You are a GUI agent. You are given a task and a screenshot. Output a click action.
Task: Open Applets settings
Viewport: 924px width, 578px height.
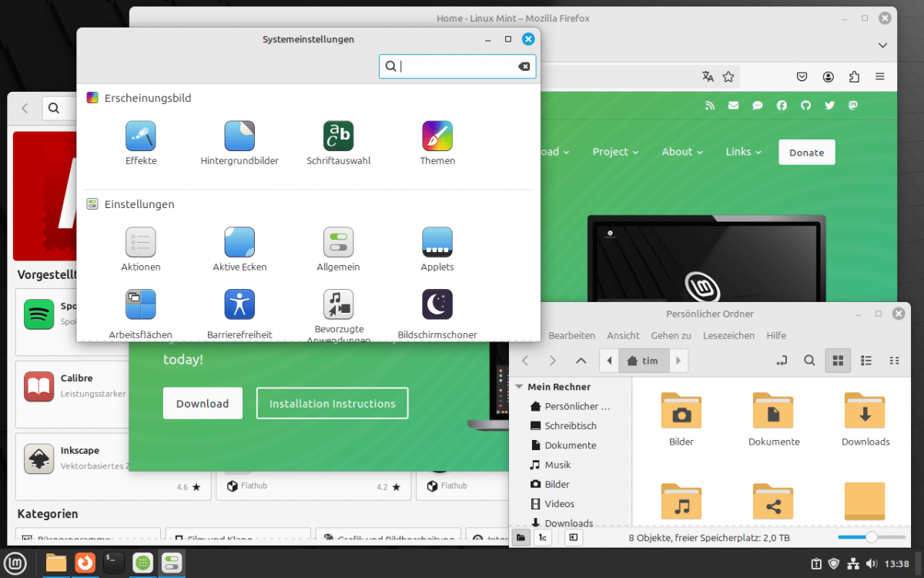437,250
